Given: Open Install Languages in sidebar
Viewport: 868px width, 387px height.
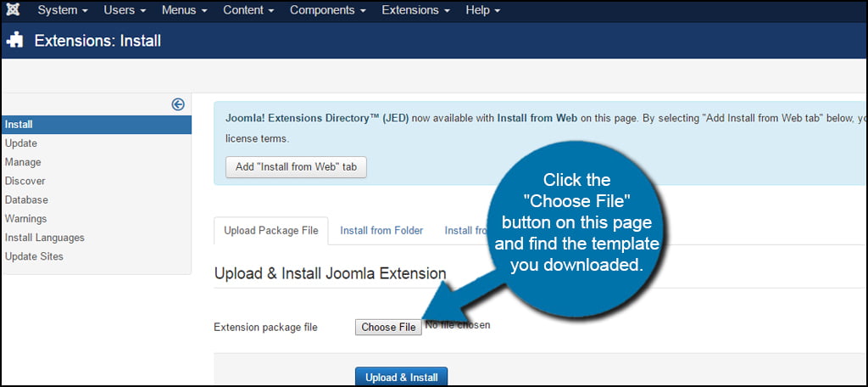Looking at the screenshot, I should pyautogui.click(x=45, y=238).
